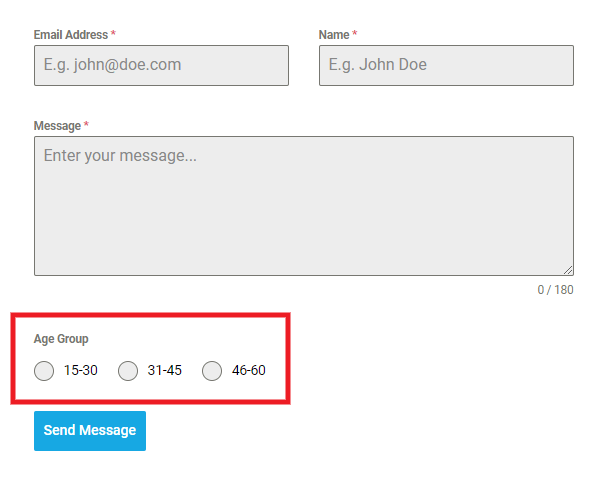Screen dimensions: 610x484
Task: Click the john@doe.com placeholder text
Action: 128,65
